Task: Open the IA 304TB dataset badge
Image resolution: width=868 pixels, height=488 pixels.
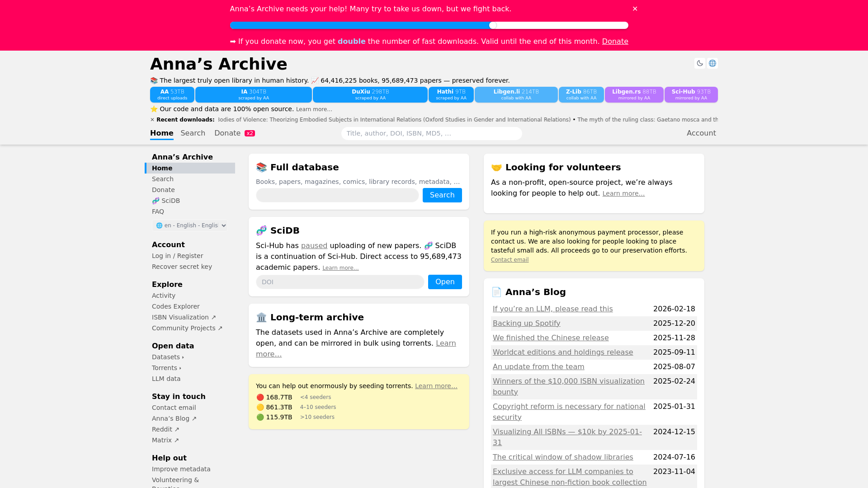Action: point(254,94)
